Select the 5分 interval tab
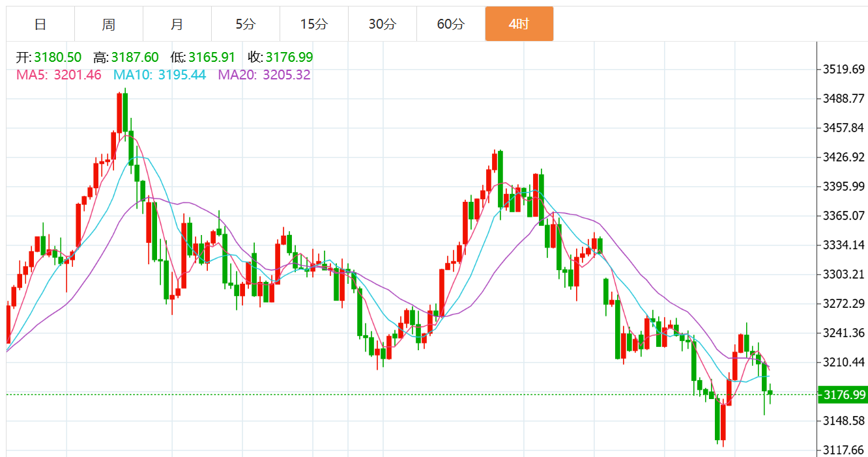 (x=246, y=24)
